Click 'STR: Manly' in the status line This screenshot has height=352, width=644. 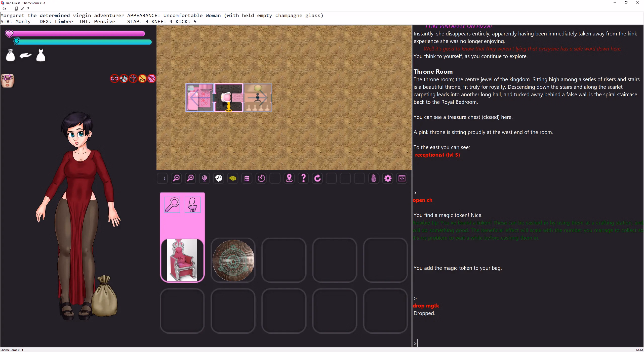pyautogui.click(x=16, y=22)
